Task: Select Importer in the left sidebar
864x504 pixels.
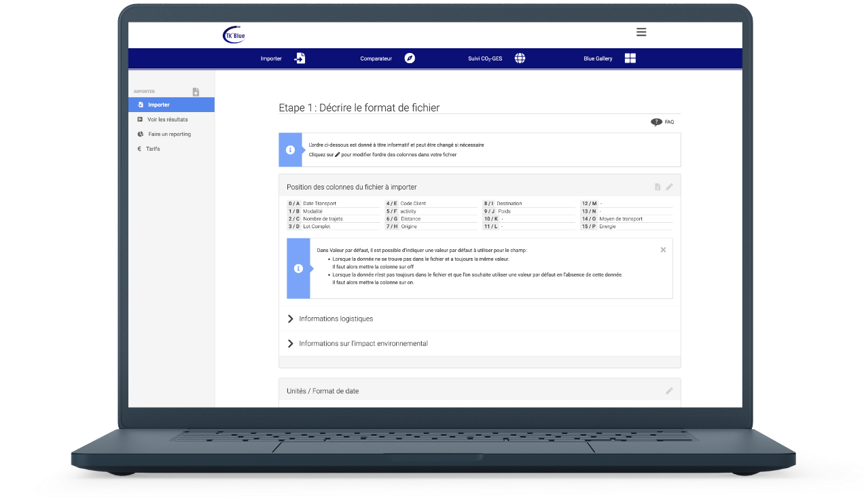Action: pos(158,105)
